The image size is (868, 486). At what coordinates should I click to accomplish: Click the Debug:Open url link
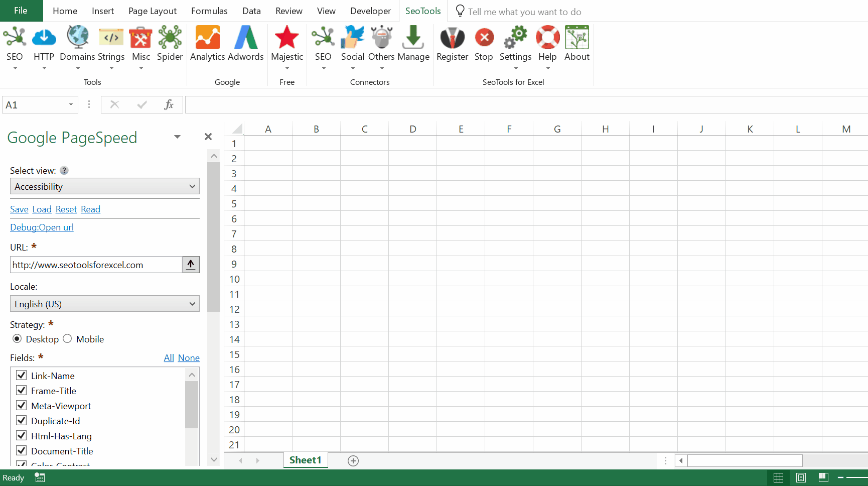(42, 227)
